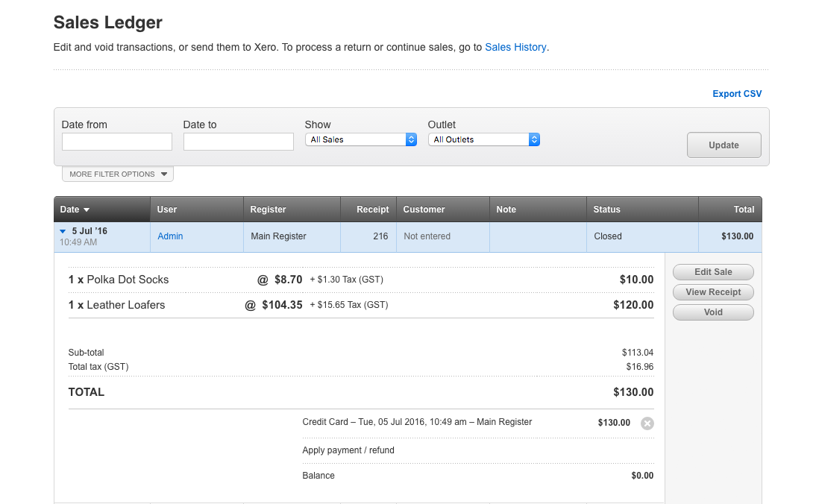
Task: Click the Balance amount $0.00
Action: point(642,476)
